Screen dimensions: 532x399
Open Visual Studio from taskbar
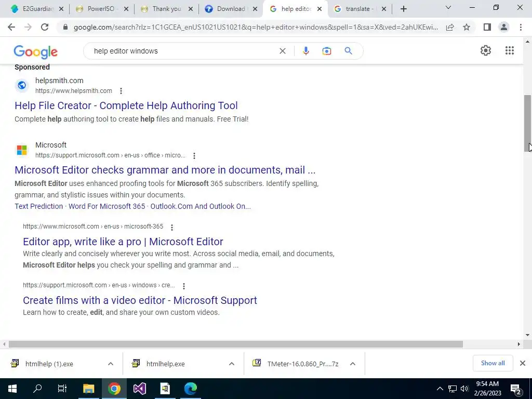point(139,389)
